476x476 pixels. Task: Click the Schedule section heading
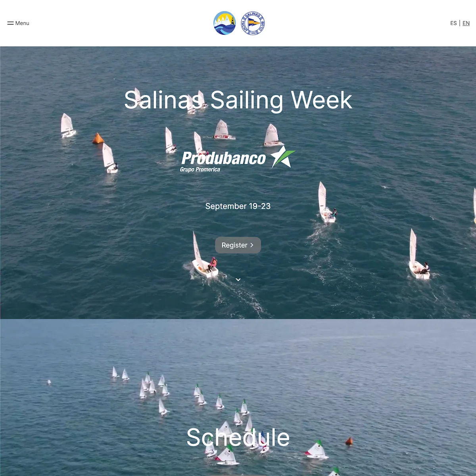pos(238,438)
